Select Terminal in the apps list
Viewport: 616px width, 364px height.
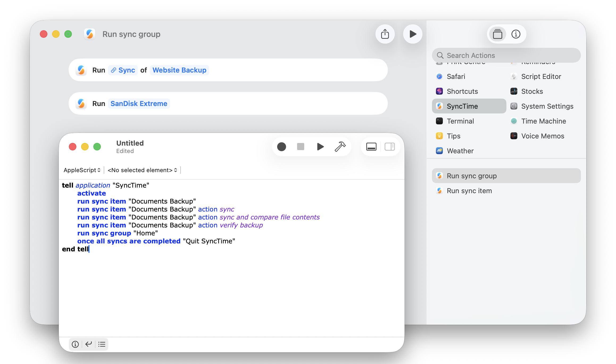click(x=460, y=121)
